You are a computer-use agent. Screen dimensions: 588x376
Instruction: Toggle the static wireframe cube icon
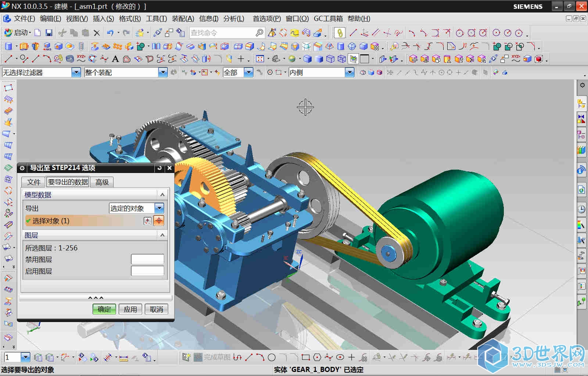[x=342, y=59]
